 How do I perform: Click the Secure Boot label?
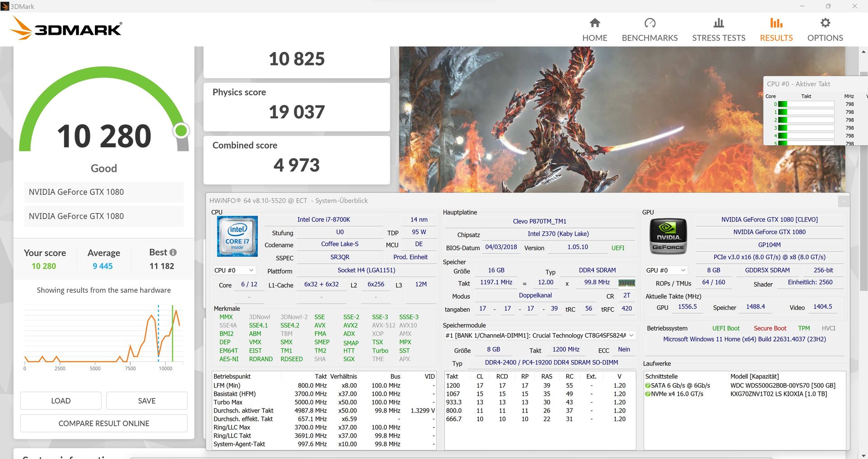770,328
